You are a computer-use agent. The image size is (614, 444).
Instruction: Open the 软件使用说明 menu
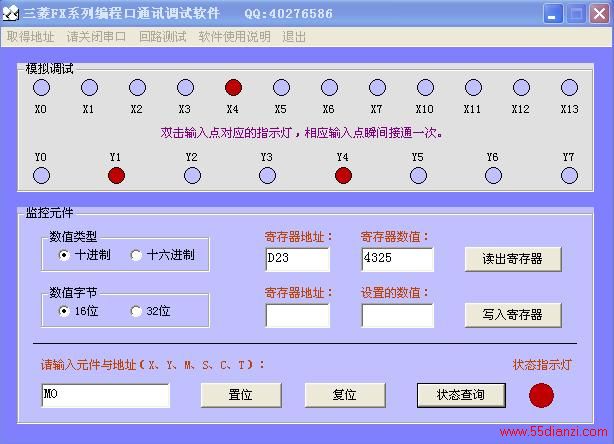(234, 37)
